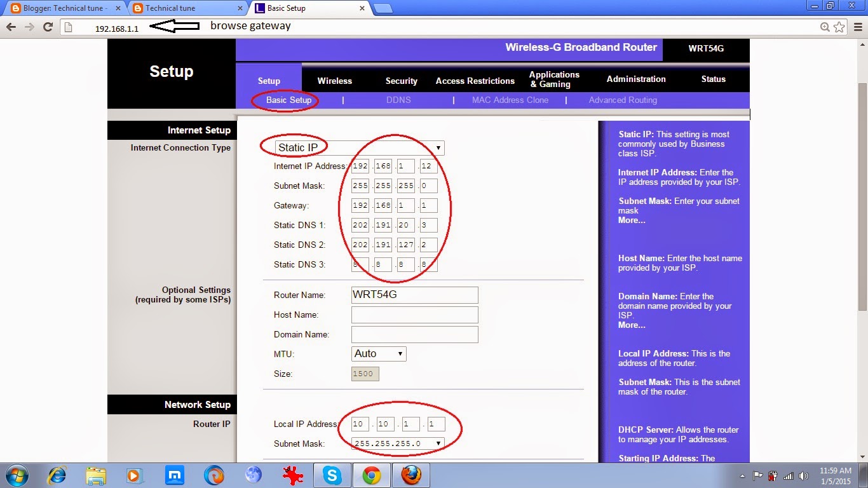Image resolution: width=868 pixels, height=488 pixels.
Task: Open the media player taskbar icon
Action: click(134, 475)
